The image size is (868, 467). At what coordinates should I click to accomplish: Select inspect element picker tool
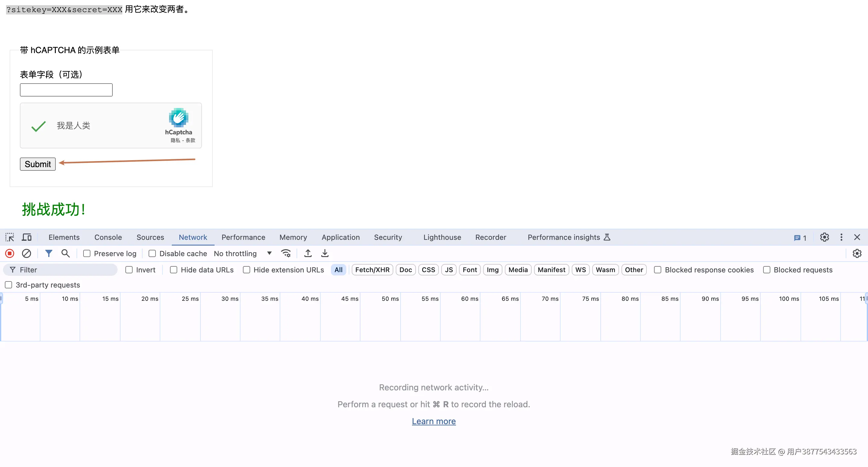point(9,237)
